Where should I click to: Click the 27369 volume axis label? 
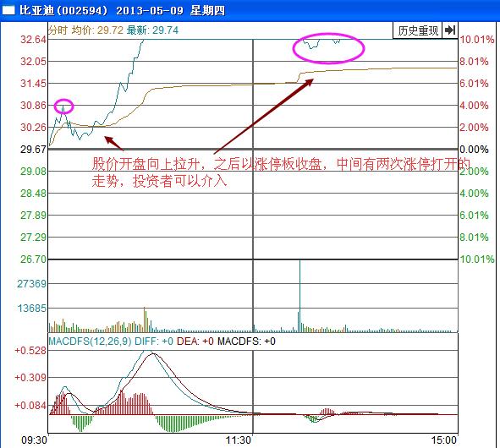31,283
